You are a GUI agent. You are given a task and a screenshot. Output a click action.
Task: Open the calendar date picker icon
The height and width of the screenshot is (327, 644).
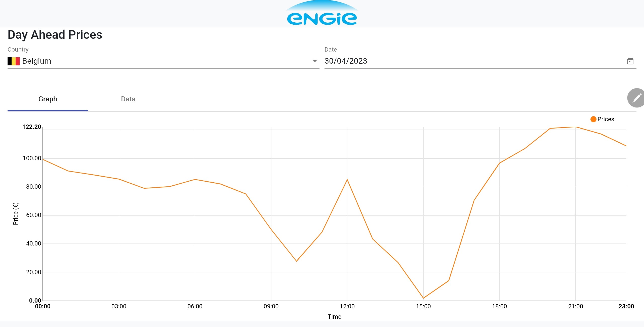(x=630, y=61)
